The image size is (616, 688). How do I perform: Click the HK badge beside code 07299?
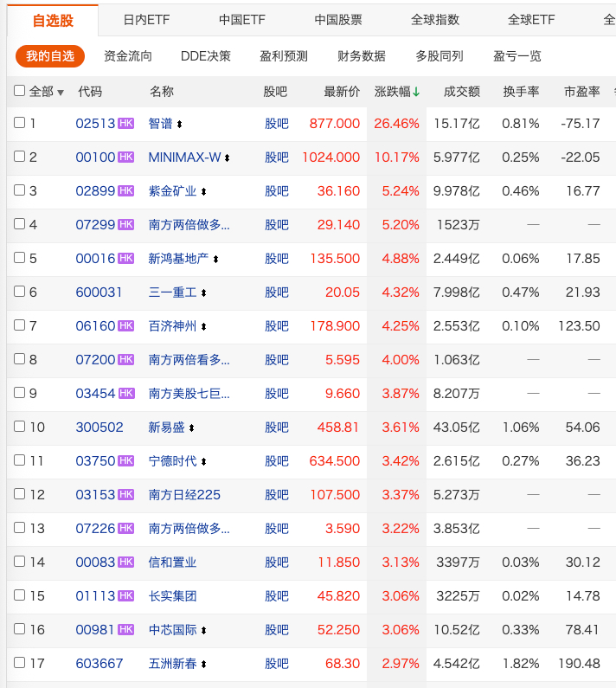click(x=126, y=225)
